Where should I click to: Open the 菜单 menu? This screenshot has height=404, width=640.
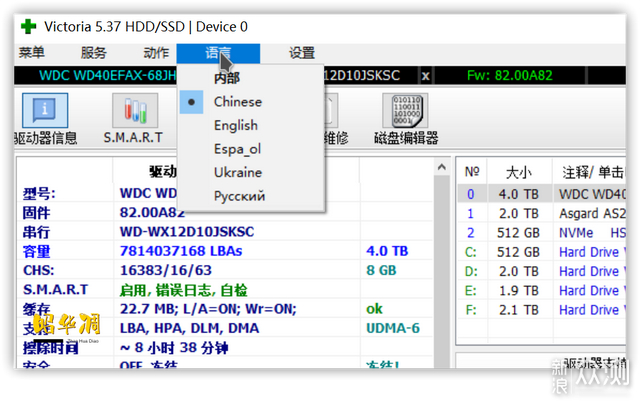click(32, 54)
